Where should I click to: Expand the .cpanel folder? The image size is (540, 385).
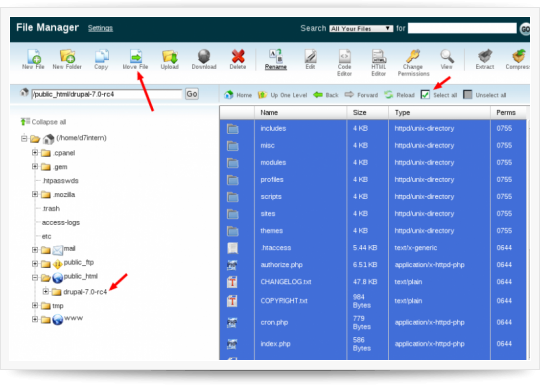(35, 152)
